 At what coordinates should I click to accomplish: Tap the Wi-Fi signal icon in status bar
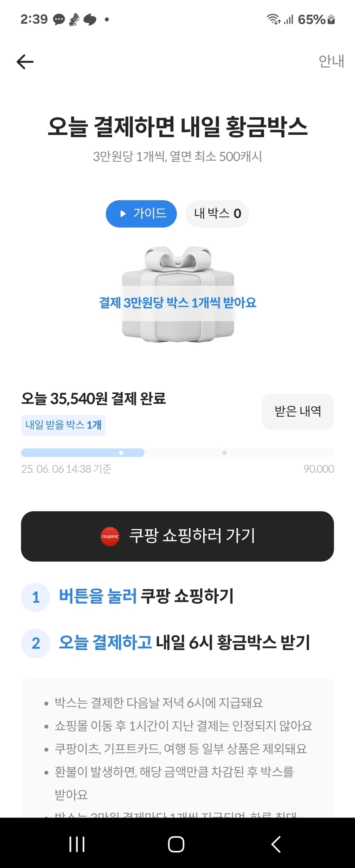pos(273,19)
